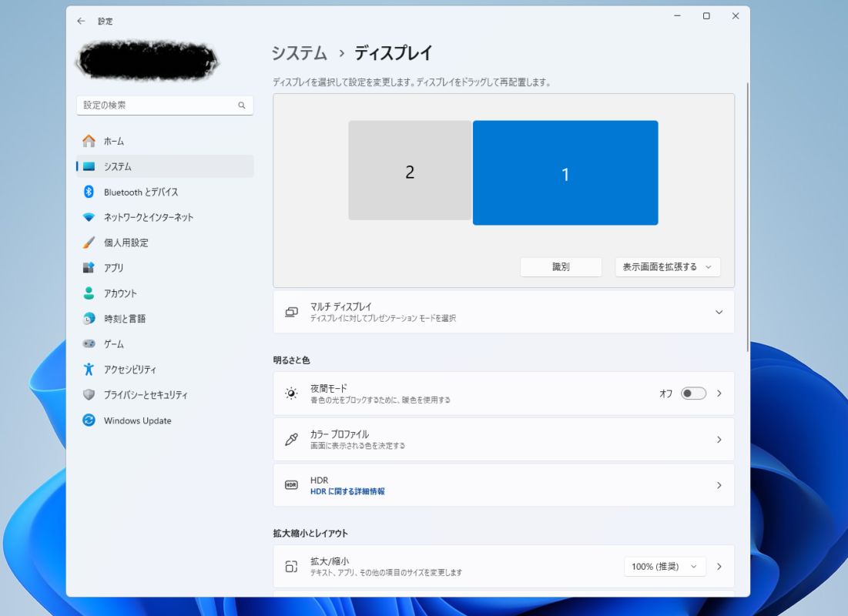Click the search magnifier icon
Screen dimensions: 848x616
pos(242,105)
